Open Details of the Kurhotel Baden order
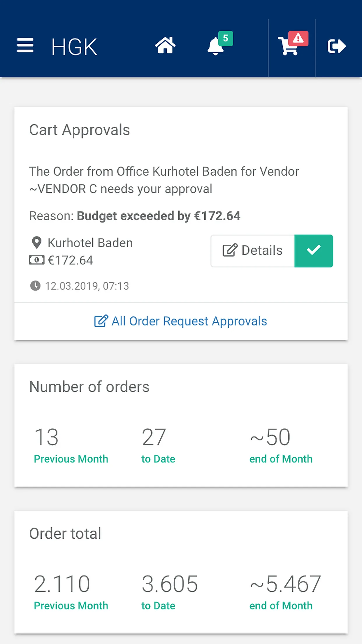The height and width of the screenshot is (644, 362). [253, 251]
